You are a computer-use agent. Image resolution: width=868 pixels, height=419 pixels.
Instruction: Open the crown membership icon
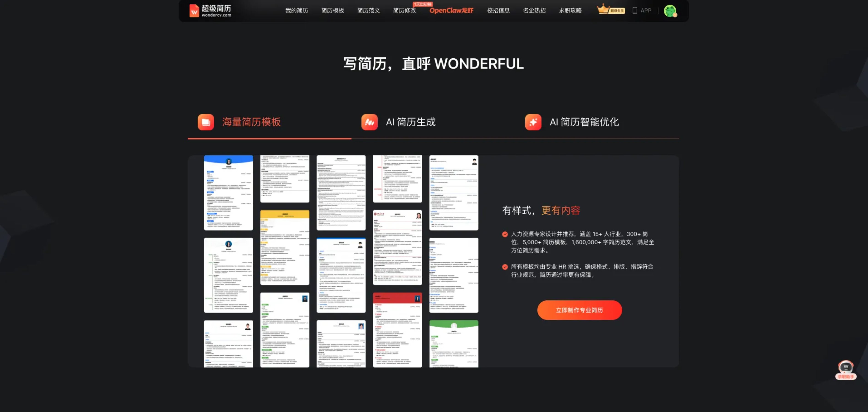(610, 9)
